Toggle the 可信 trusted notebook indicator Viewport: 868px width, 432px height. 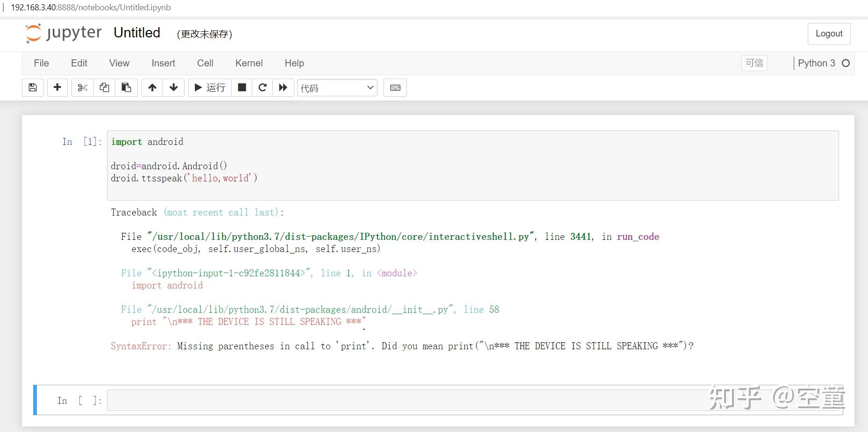(754, 63)
